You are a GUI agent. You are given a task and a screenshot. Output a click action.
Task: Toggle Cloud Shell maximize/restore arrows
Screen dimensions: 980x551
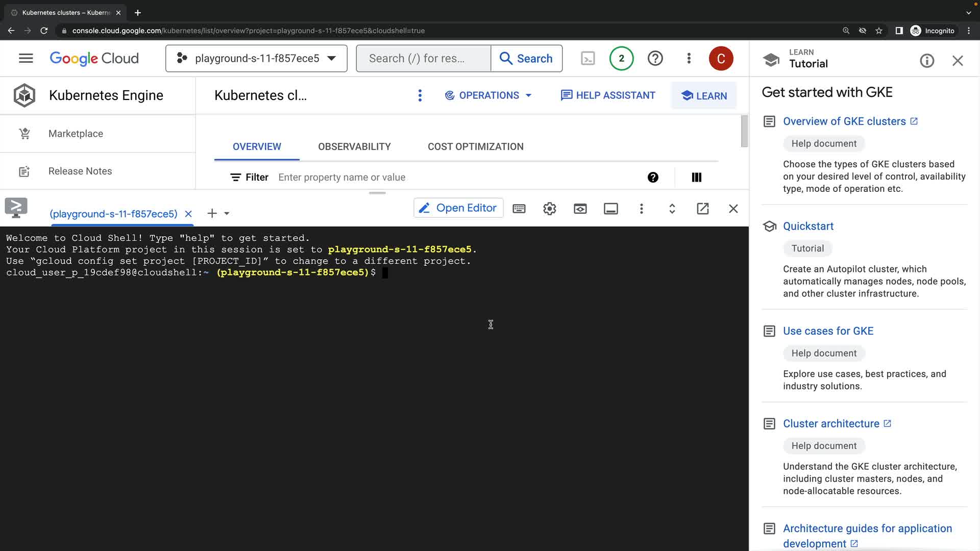click(x=672, y=209)
